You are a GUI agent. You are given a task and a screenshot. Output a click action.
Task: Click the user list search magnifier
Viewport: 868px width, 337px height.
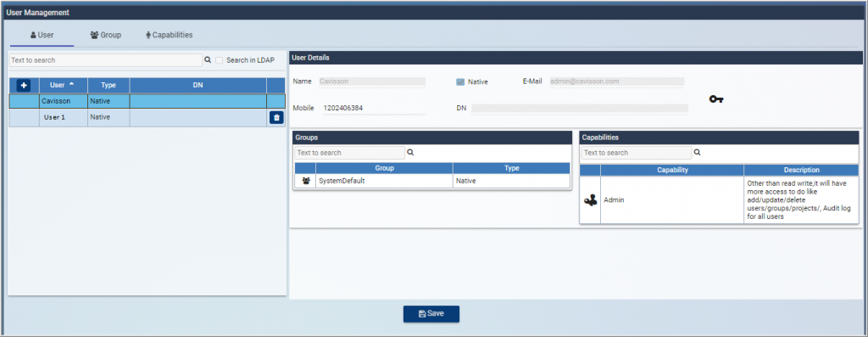click(208, 60)
